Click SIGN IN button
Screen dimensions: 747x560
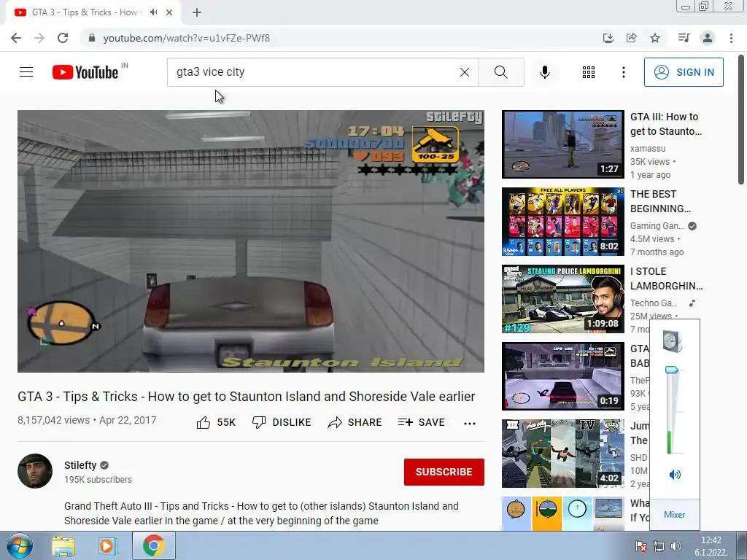(x=684, y=72)
